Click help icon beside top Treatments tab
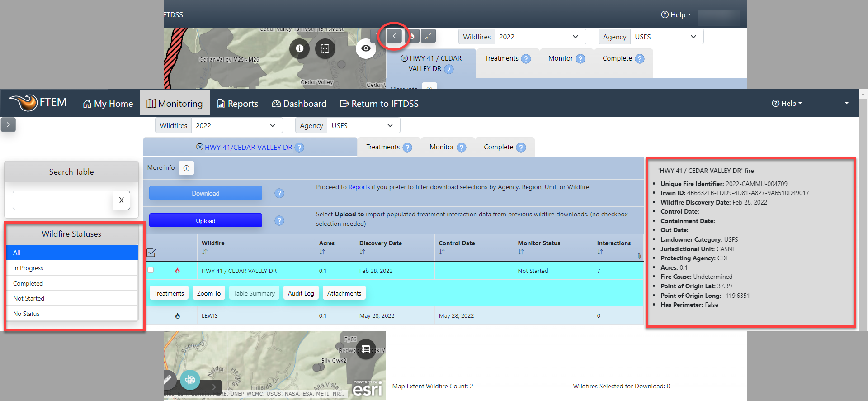 (x=526, y=59)
